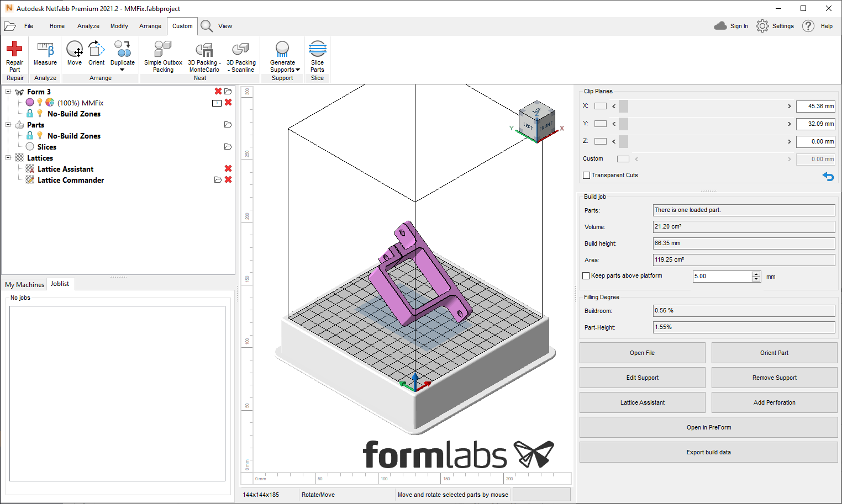Click the Repair Part red cross icon
Viewport: 842px width, 504px height.
point(14,49)
